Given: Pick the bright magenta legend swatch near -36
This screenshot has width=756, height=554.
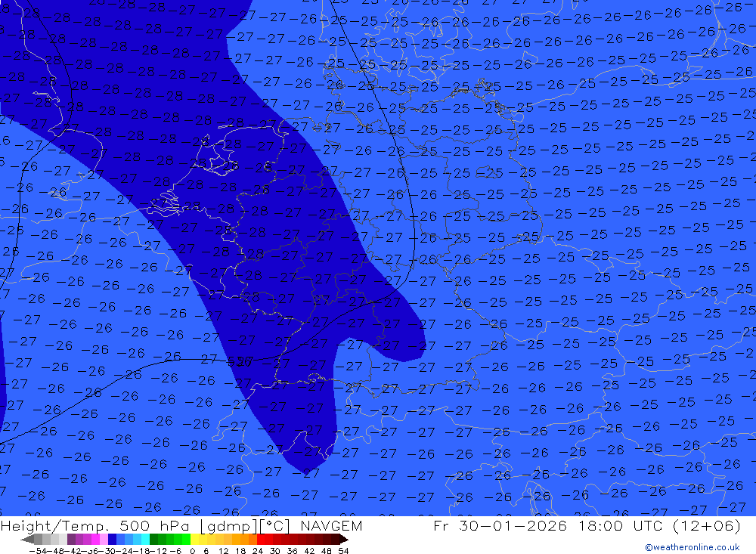Looking at the screenshot, I should [x=95, y=540].
